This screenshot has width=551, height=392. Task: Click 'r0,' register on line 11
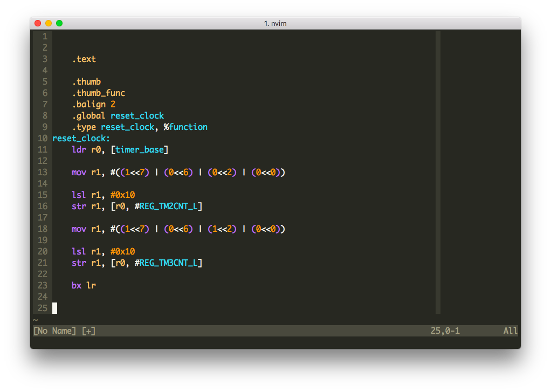click(x=98, y=150)
